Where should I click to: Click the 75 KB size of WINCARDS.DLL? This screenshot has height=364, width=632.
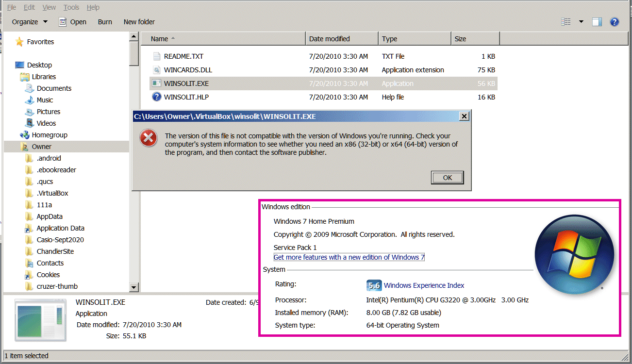coord(485,70)
